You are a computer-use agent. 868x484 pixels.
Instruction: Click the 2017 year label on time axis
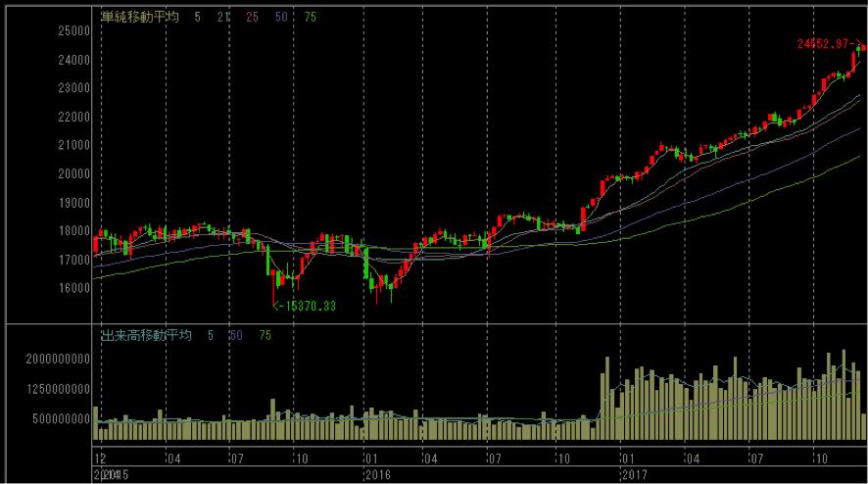[x=636, y=473]
